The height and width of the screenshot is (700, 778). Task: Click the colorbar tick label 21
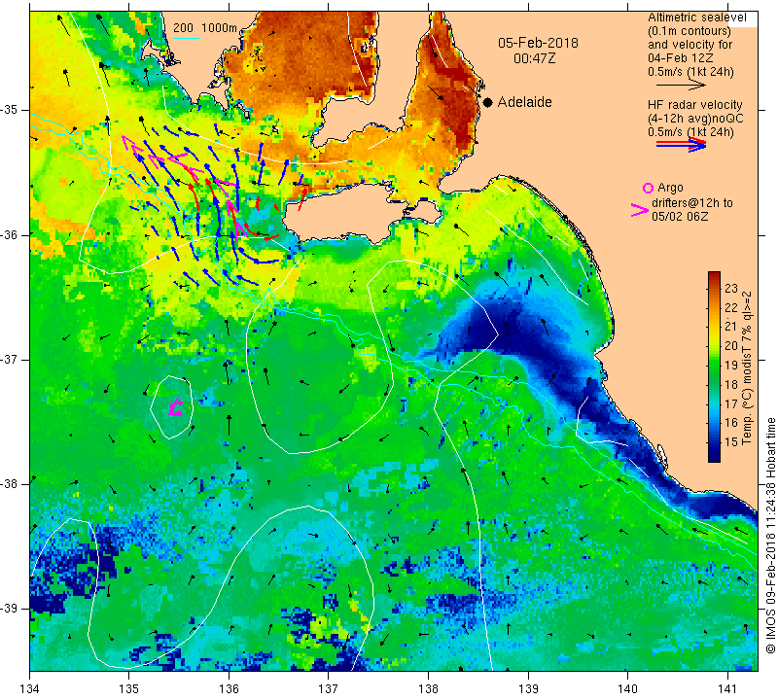coord(731,326)
